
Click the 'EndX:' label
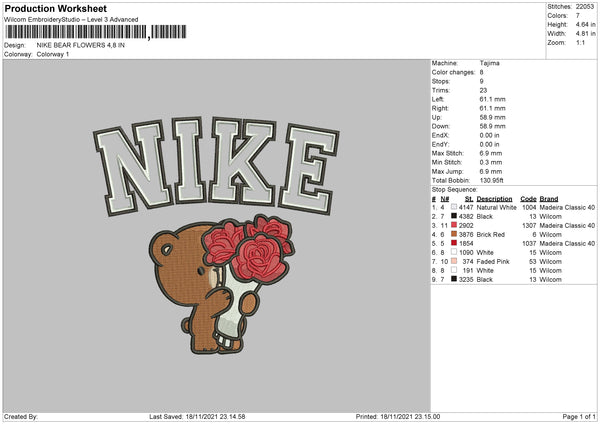click(x=440, y=135)
